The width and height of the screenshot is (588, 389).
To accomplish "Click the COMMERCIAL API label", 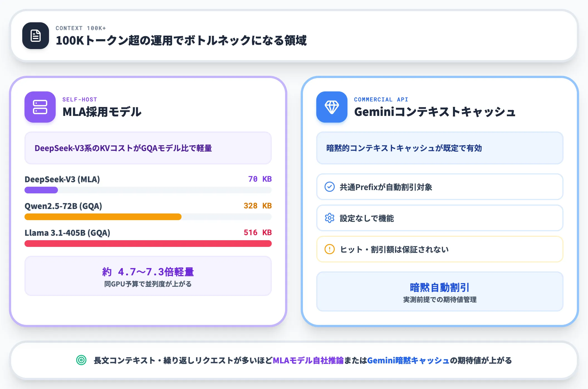I will (381, 99).
